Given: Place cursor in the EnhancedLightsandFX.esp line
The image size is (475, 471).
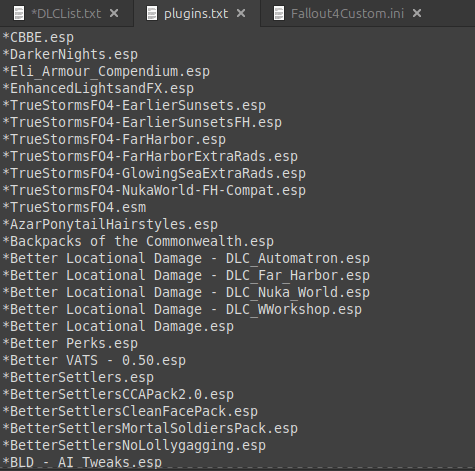Looking at the screenshot, I should point(98,88).
